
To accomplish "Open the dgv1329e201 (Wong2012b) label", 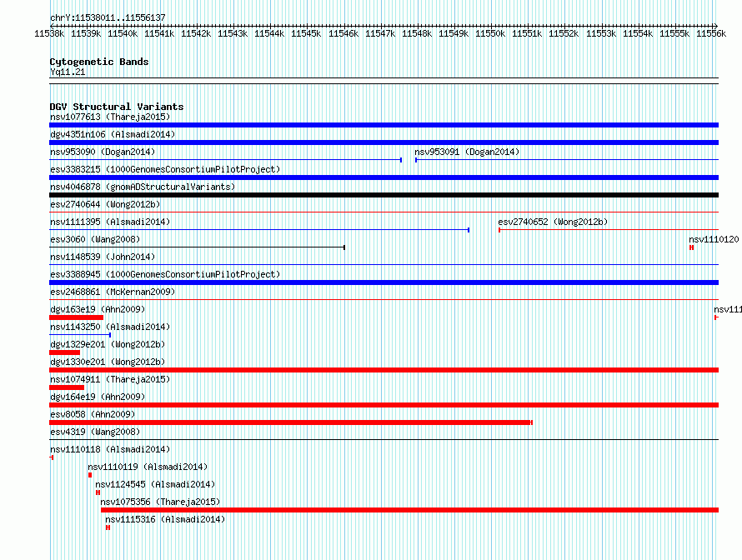I will [x=108, y=344].
